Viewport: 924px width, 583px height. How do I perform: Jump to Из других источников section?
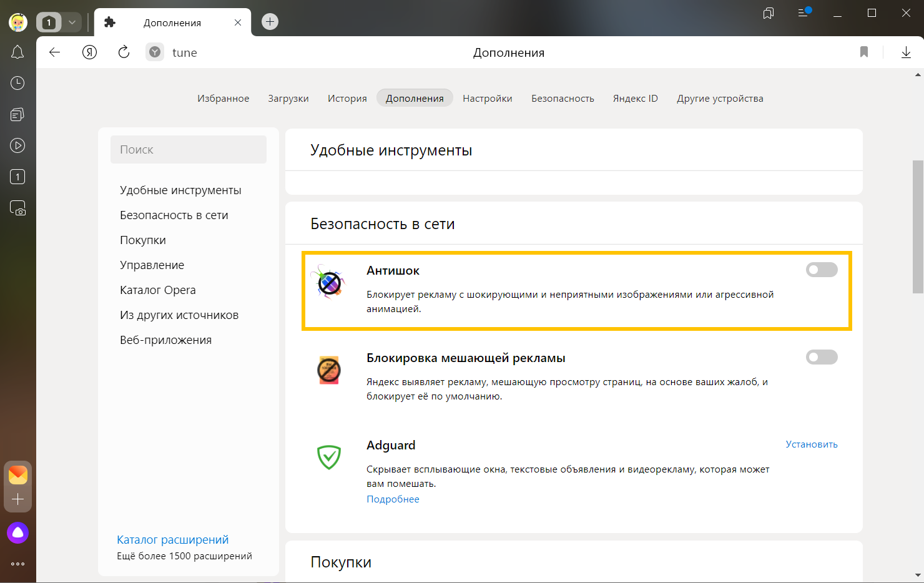(179, 315)
